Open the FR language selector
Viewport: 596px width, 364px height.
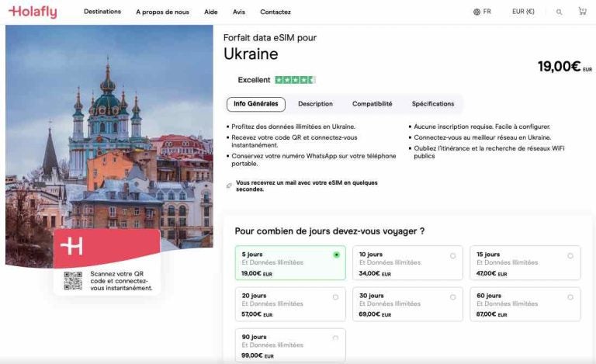483,12
